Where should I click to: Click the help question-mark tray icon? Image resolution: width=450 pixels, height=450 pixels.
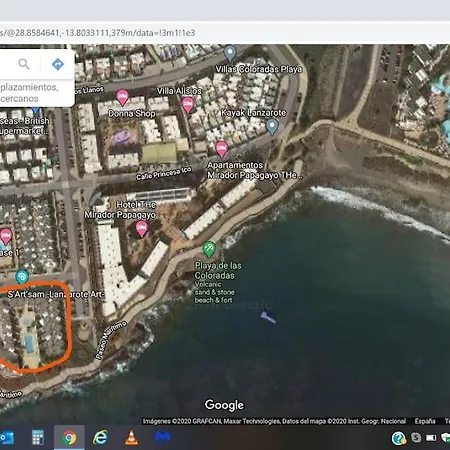[x=398, y=438]
